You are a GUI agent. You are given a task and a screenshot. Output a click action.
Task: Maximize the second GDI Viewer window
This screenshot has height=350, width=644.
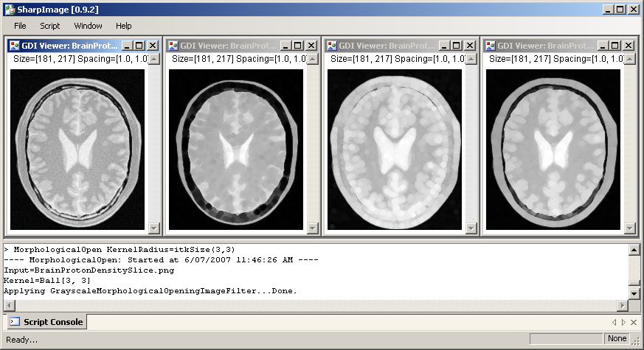tap(297, 46)
